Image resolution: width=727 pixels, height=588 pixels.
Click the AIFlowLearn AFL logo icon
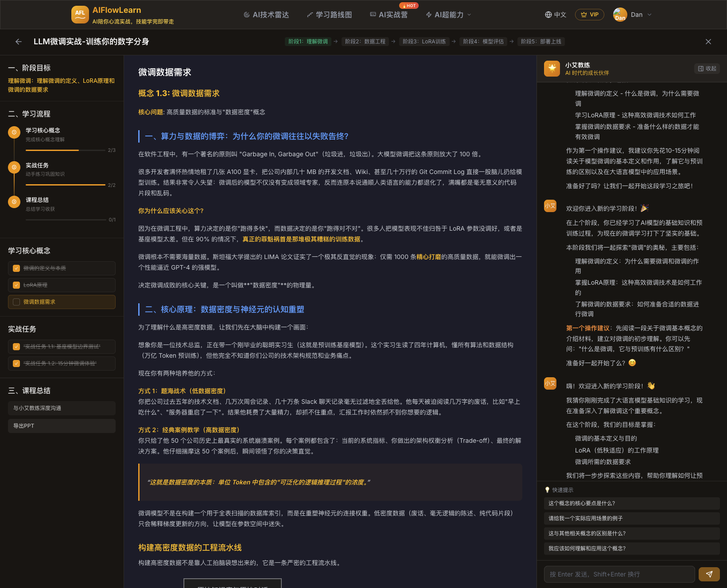coord(80,15)
